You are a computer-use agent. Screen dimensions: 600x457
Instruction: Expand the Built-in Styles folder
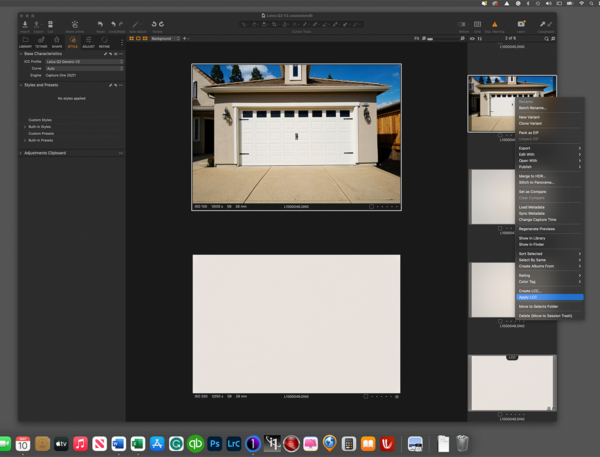pyautogui.click(x=25, y=127)
